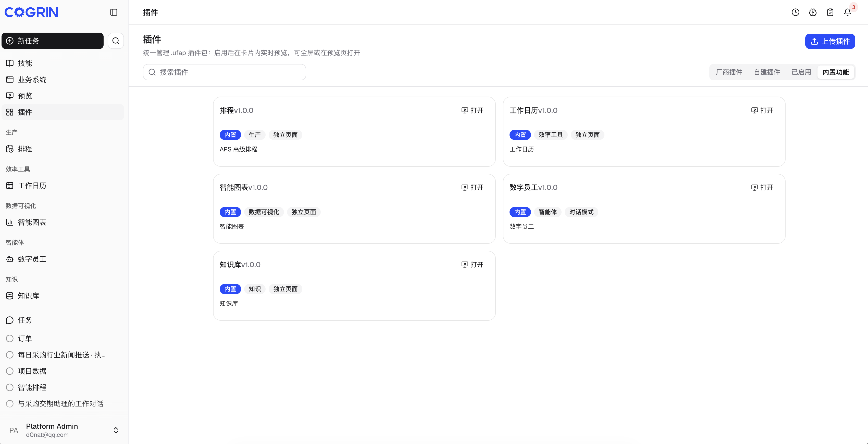The height and width of the screenshot is (444, 868).
Task: Select the 智能排程 task in the sidebar
Action: pos(63,387)
